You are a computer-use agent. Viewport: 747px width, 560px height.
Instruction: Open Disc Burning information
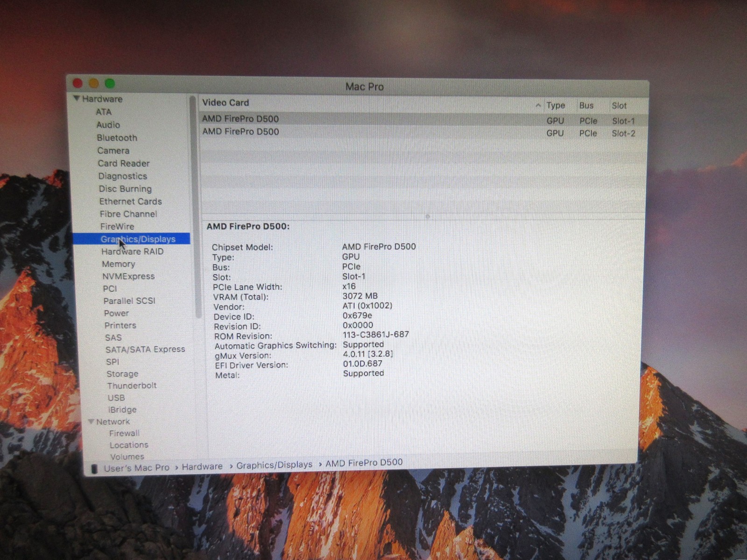tap(125, 189)
